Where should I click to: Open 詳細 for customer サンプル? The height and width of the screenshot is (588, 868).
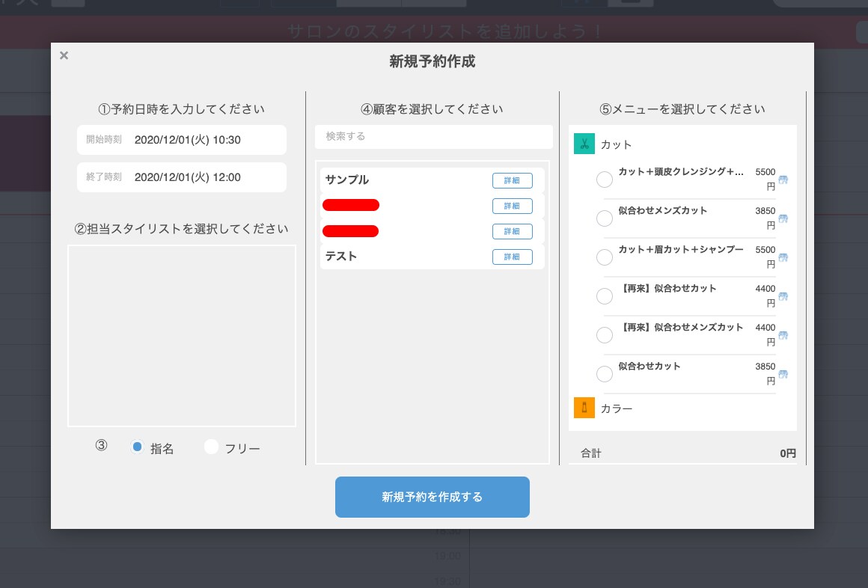tap(512, 180)
